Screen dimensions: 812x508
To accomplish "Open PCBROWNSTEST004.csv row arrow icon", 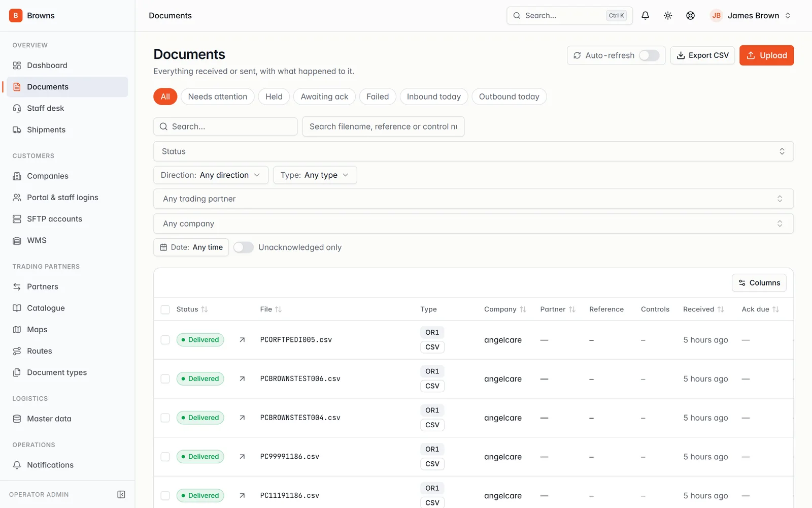I will (x=242, y=418).
